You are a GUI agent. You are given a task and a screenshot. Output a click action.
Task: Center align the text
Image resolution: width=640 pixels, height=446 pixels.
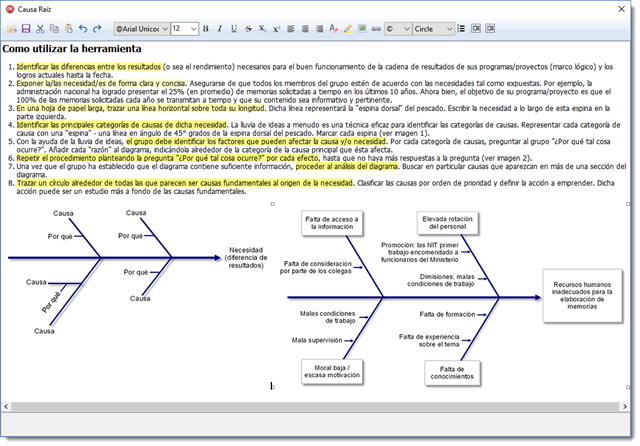tap(305, 29)
